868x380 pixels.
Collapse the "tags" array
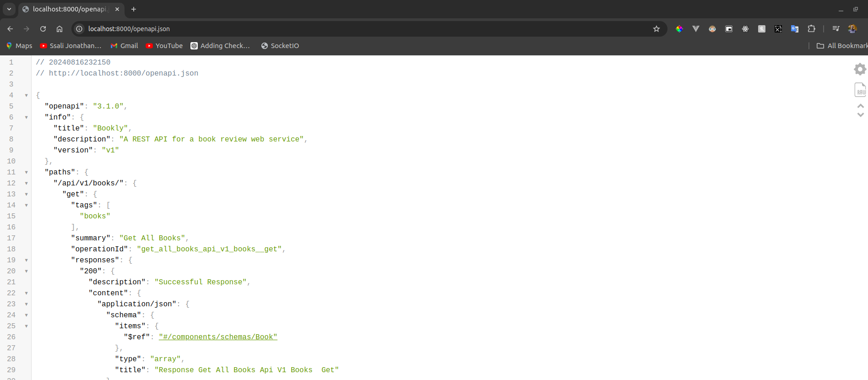(26, 205)
